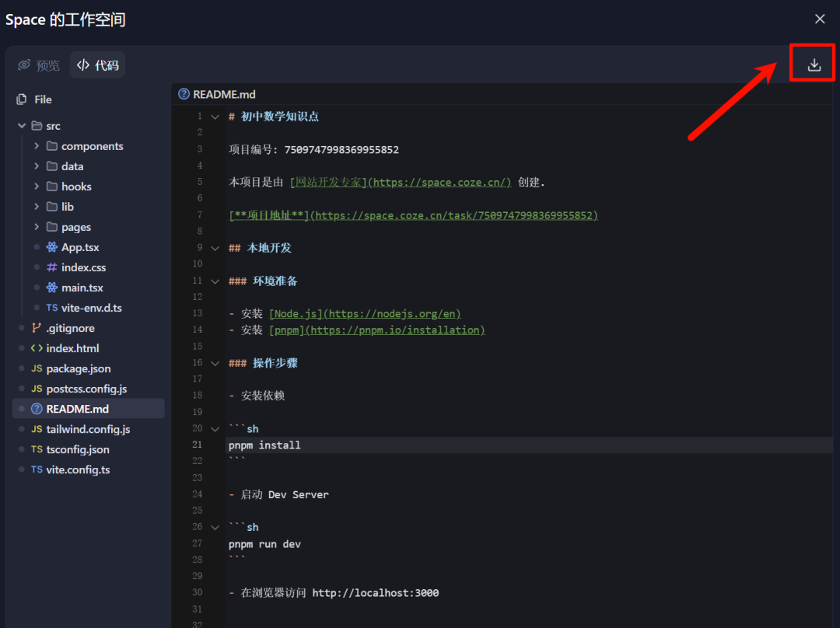The image size is (840, 628).
Task: Click the React icon beside App.tsx
Action: click(x=52, y=247)
